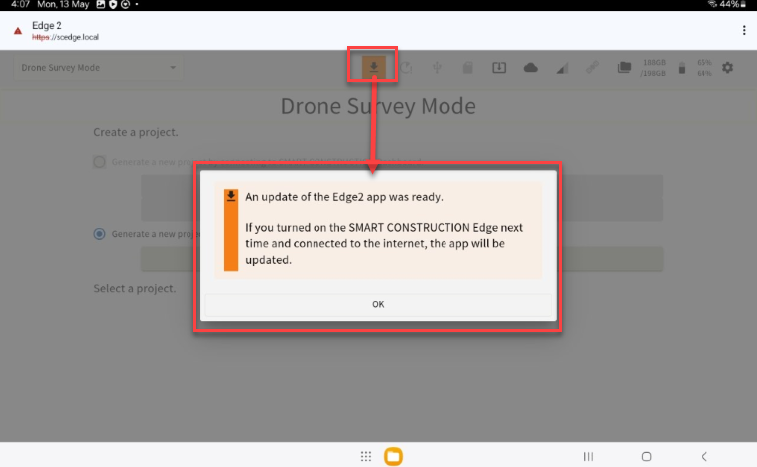Click the SD card icon
Viewport: 757px width, 467px height.
click(467, 68)
